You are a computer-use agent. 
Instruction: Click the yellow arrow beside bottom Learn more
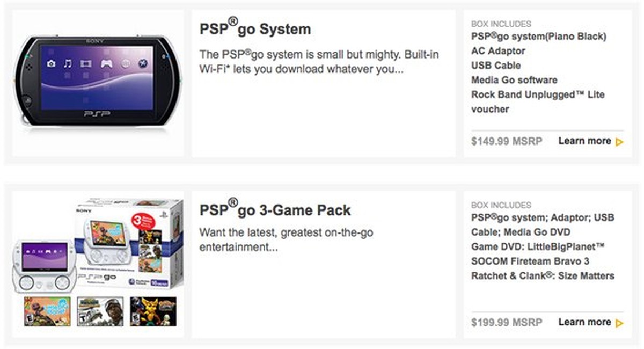[x=620, y=322]
